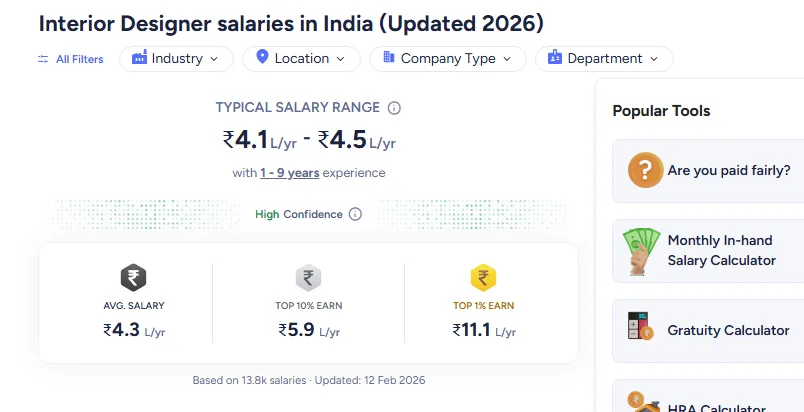804x412 pixels.
Task: Click the HRA Calculator icon
Action: (641, 402)
